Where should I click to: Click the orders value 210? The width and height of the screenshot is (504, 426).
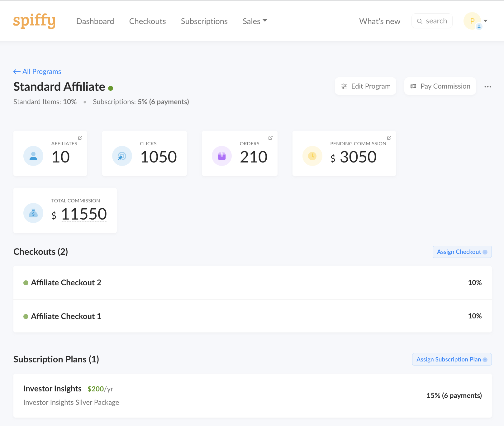254,157
